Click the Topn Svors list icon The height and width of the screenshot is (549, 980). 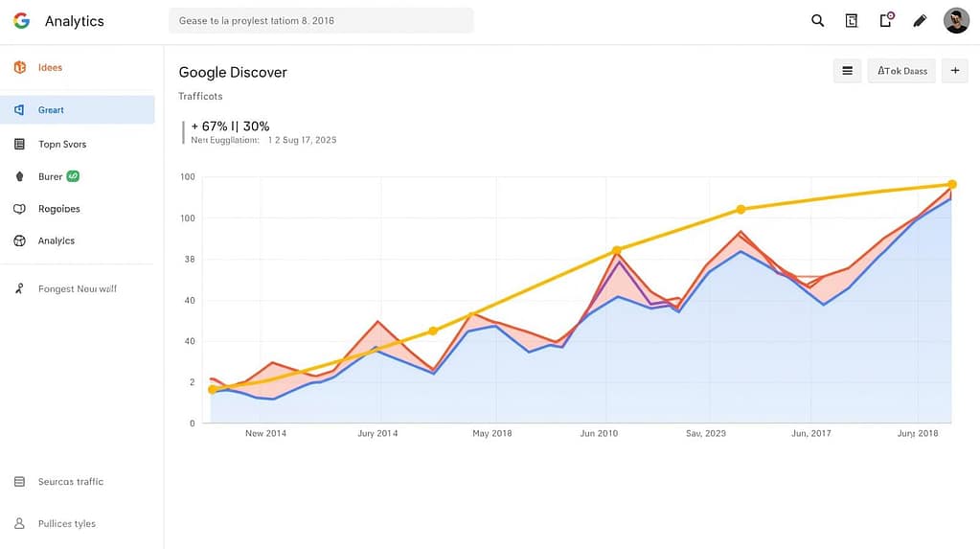point(19,145)
